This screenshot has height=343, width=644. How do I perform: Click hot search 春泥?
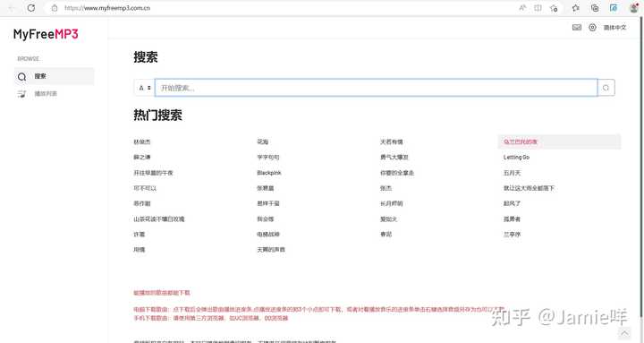pos(386,234)
